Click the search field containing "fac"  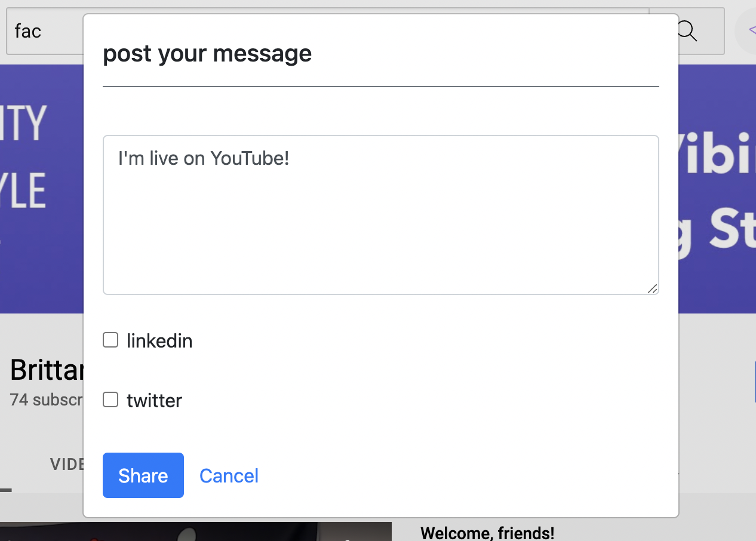coord(45,31)
